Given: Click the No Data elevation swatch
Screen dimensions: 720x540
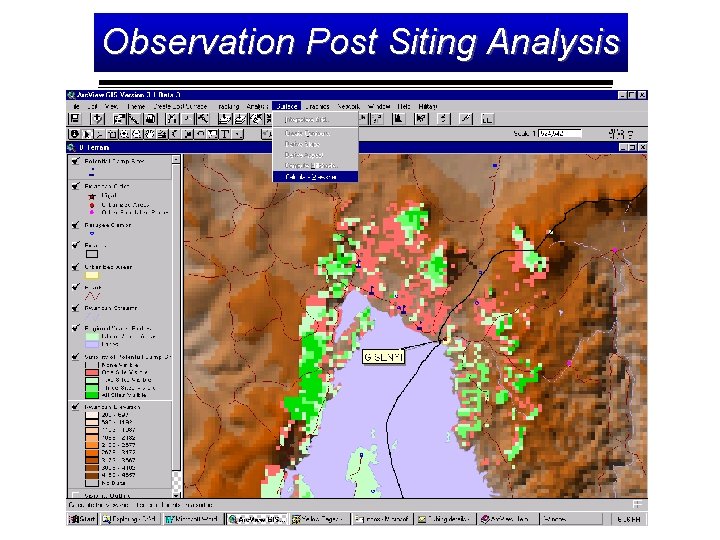Looking at the screenshot, I should click(x=92, y=483).
